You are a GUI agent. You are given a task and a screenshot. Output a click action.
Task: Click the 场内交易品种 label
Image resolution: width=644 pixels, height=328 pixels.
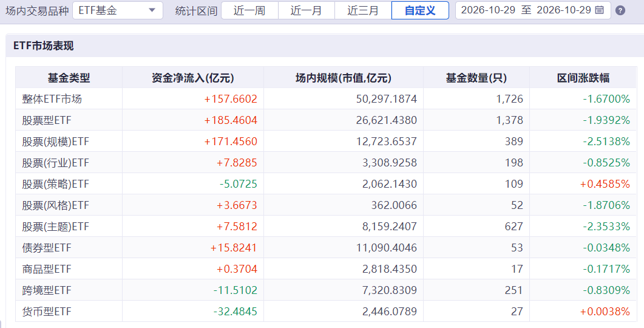point(37,11)
